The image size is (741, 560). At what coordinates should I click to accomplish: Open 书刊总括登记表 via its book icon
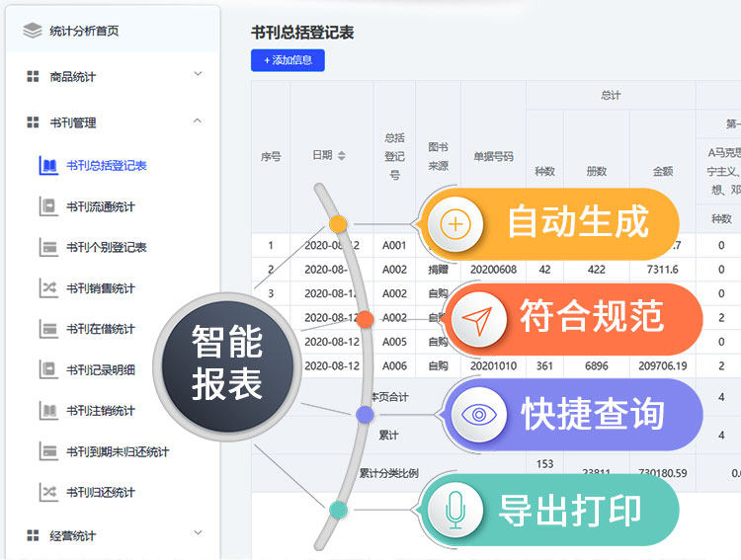(48, 165)
